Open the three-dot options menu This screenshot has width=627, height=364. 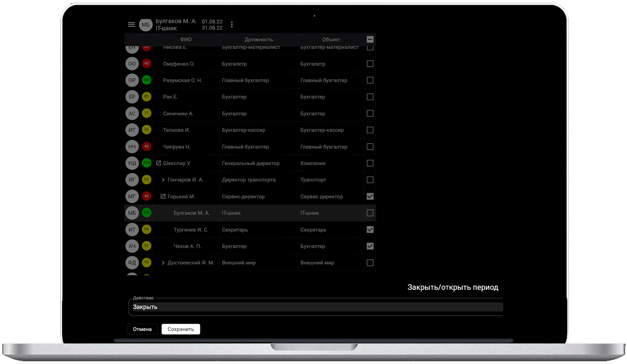click(232, 25)
